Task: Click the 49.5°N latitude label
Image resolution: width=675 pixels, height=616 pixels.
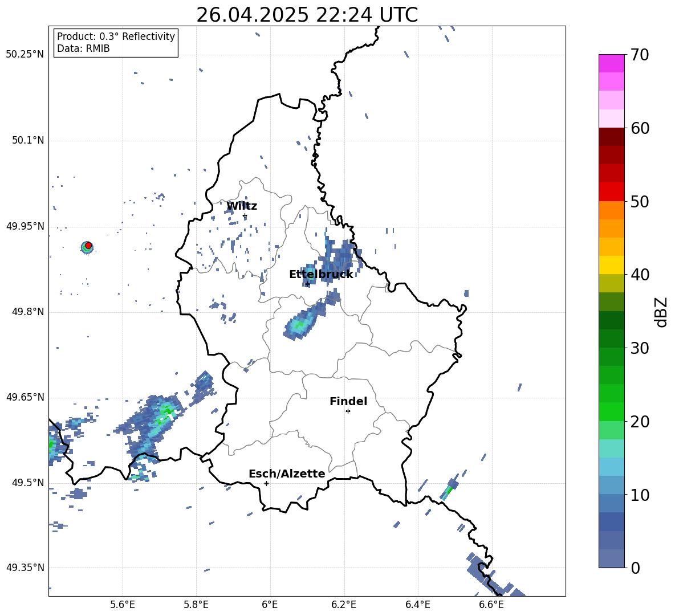Action: [x=28, y=482]
